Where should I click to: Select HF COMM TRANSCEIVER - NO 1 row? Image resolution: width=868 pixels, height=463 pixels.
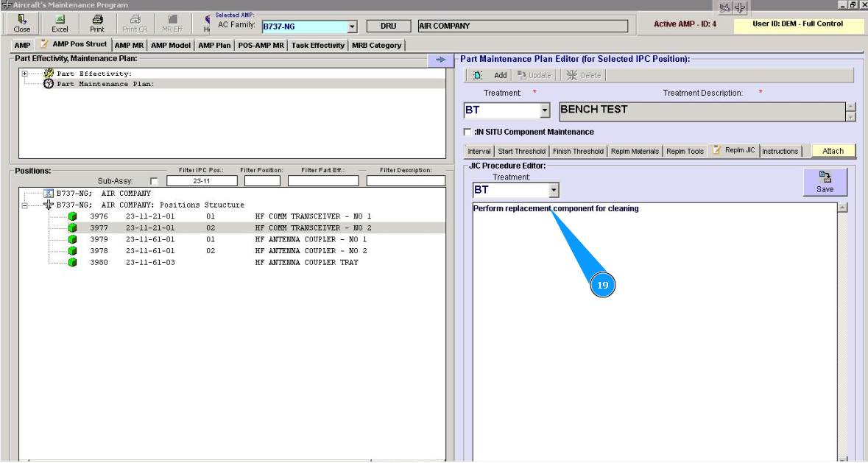(313, 216)
